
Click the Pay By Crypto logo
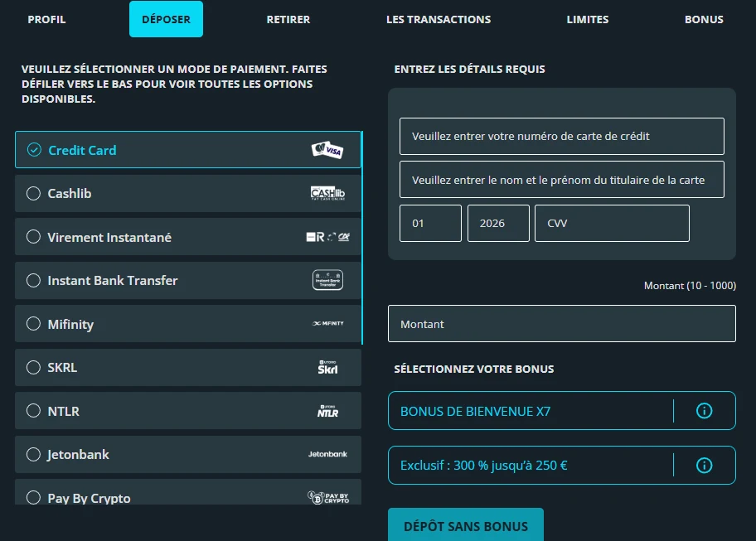(x=328, y=497)
